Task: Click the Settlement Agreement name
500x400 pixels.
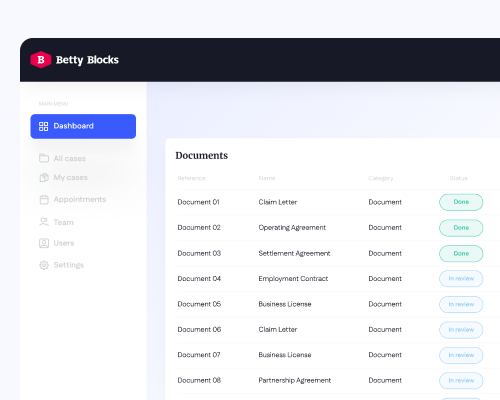Action: coord(294,253)
